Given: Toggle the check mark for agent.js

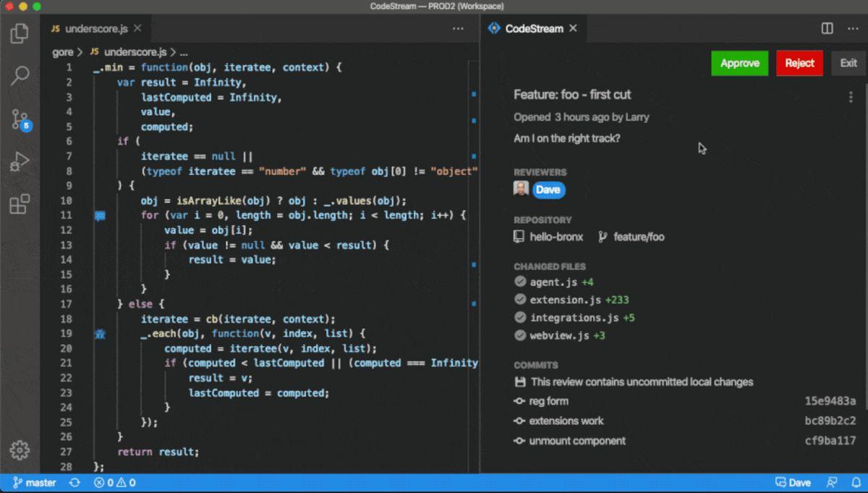Looking at the screenshot, I should [519, 282].
